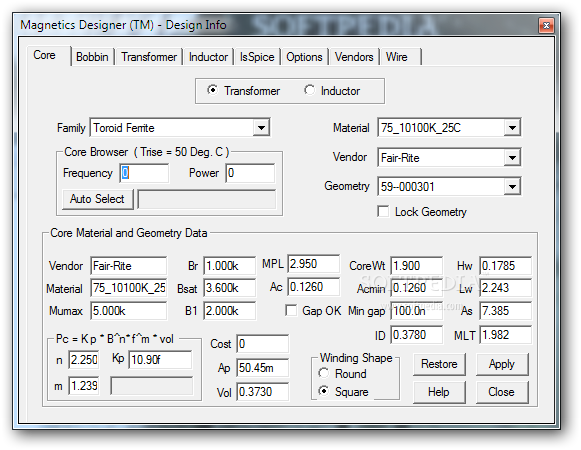The width and height of the screenshot is (581, 450).
Task: Focus the Power input field
Action: tap(250, 173)
